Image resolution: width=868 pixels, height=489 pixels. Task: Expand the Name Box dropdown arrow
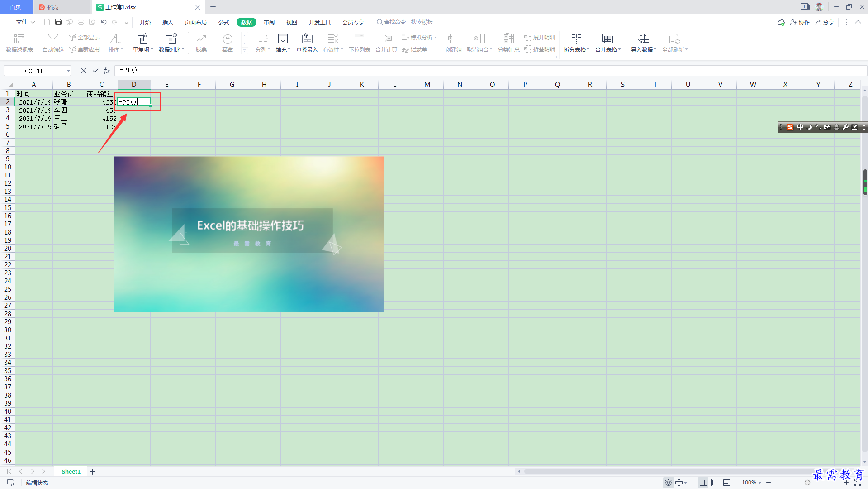point(68,71)
